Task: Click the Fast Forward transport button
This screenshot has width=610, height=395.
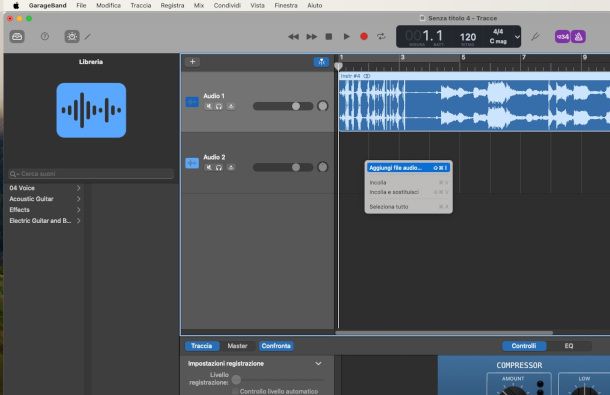Action: pyautogui.click(x=312, y=37)
